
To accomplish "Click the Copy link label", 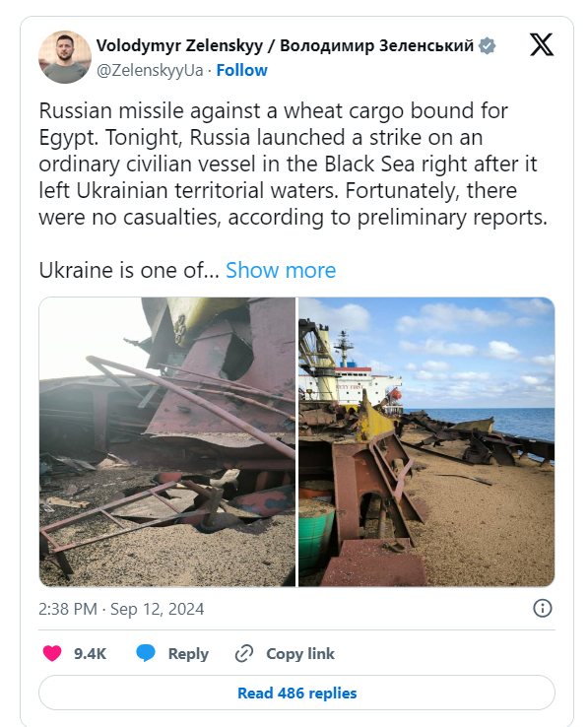I will pyautogui.click(x=300, y=654).
